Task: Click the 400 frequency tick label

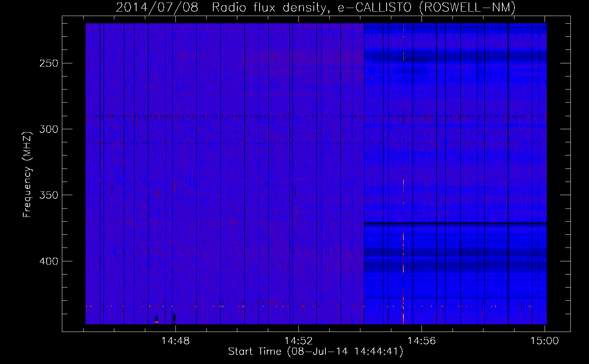Action: point(49,261)
